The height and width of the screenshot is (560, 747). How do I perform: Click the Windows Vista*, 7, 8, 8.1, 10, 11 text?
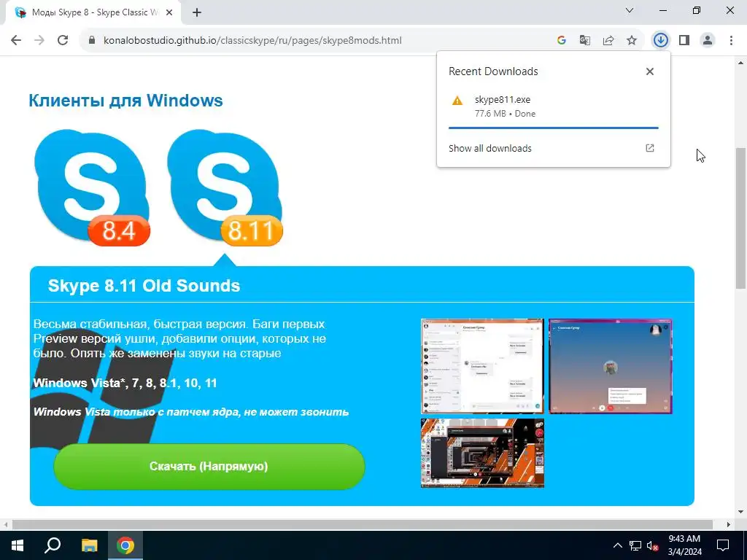125,383
